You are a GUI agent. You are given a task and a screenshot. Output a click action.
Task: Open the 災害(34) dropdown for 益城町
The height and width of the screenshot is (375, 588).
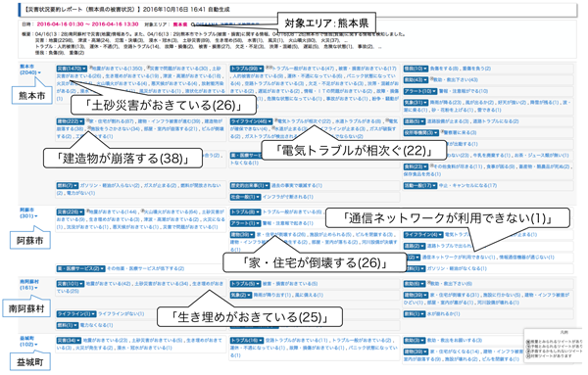click(69, 341)
